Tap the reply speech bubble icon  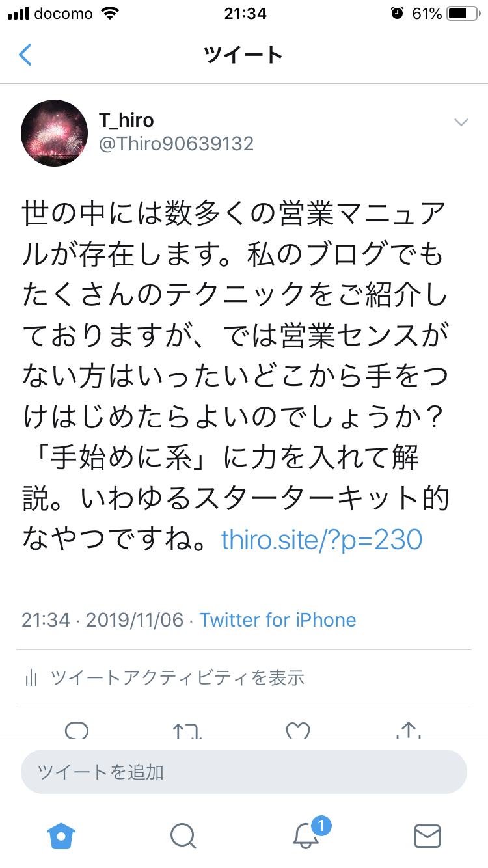pyautogui.click(x=77, y=730)
